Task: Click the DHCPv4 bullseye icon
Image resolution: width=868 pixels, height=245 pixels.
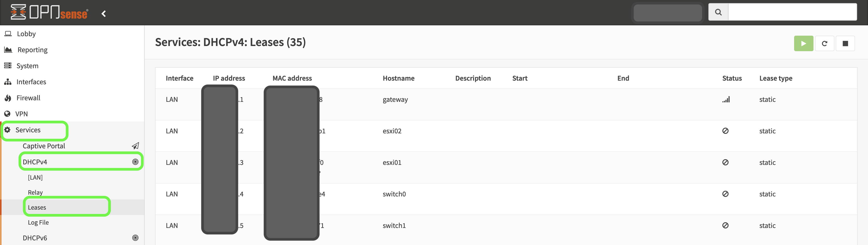Action: (x=135, y=162)
